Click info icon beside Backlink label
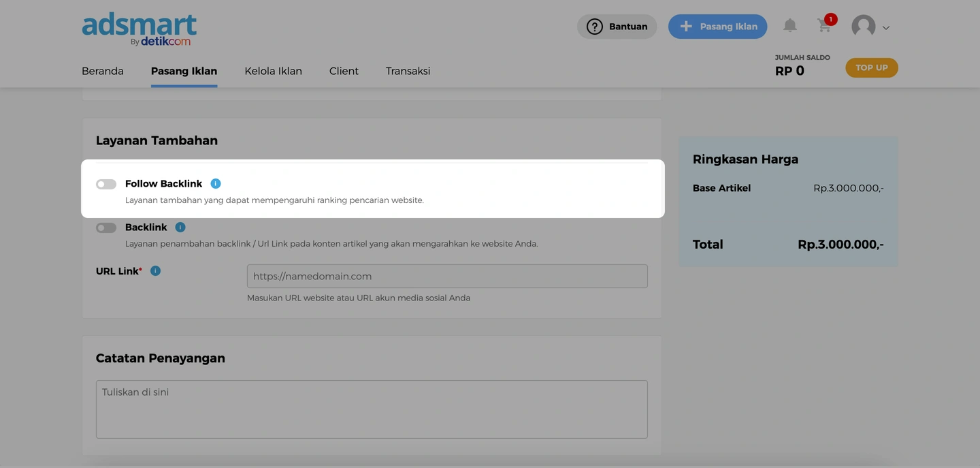Viewport: 980px width, 468px height. coord(180,228)
